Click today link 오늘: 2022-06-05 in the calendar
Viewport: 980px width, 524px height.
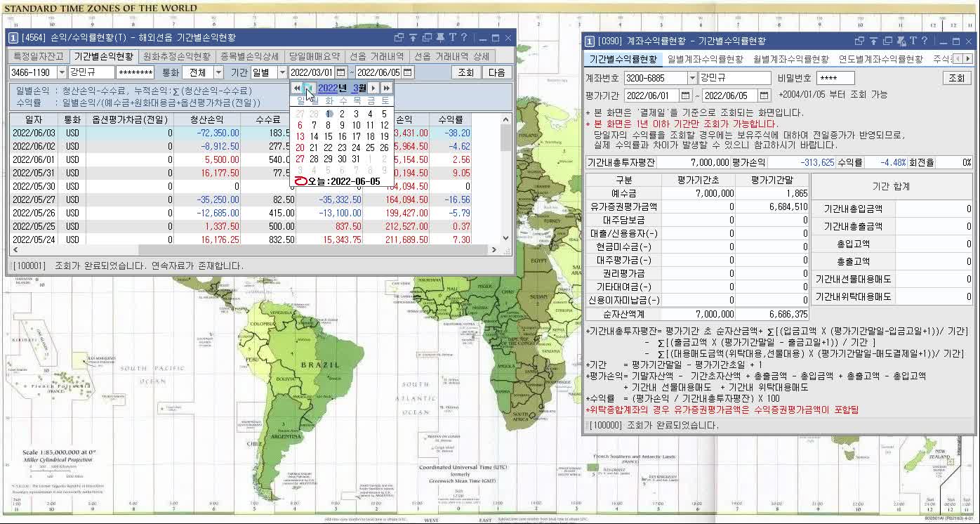(338, 181)
